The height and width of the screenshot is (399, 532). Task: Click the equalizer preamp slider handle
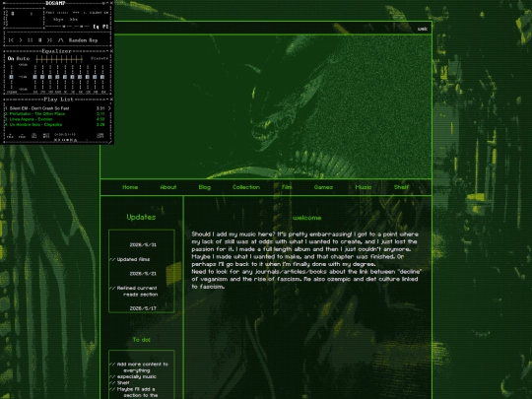click(x=11, y=77)
